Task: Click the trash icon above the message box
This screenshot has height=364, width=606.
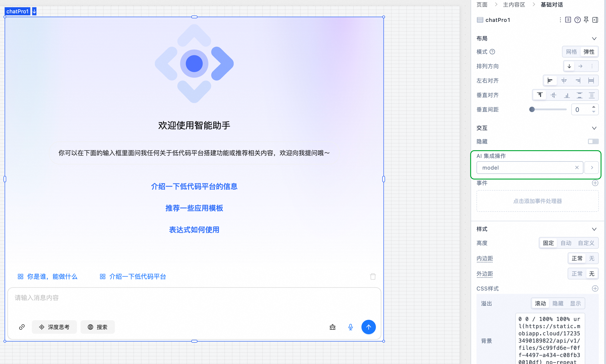Action: (373, 276)
